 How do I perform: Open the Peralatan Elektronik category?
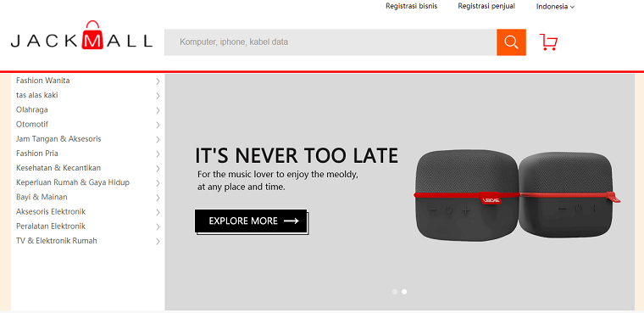coord(51,226)
